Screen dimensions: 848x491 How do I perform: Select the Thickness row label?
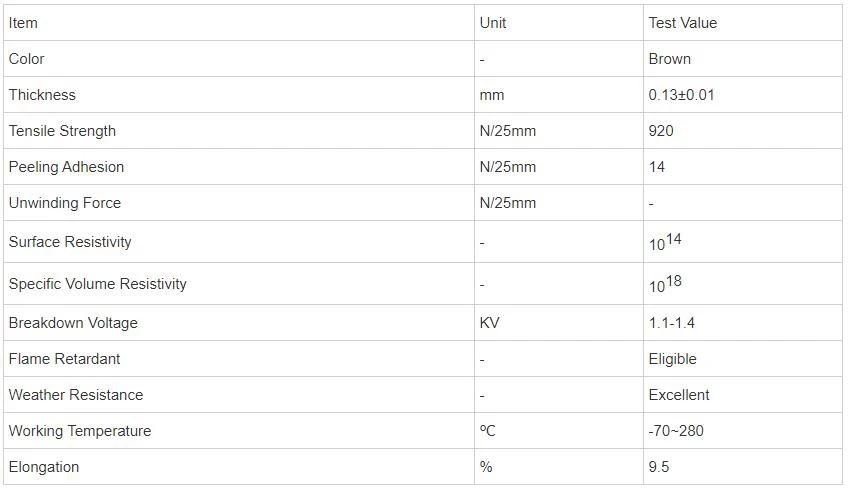click(x=42, y=95)
